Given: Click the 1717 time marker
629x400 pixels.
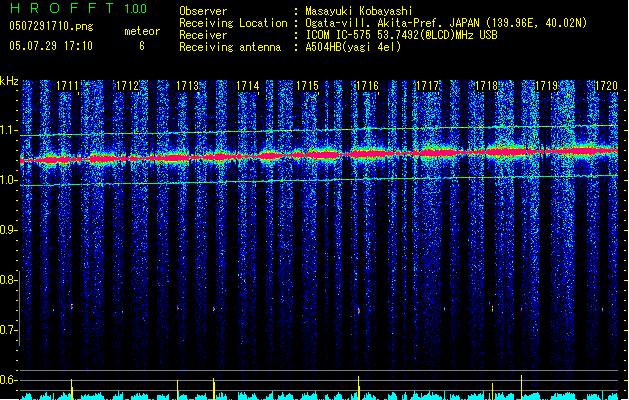Looking at the screenshot, I should (x=427, y=86).
